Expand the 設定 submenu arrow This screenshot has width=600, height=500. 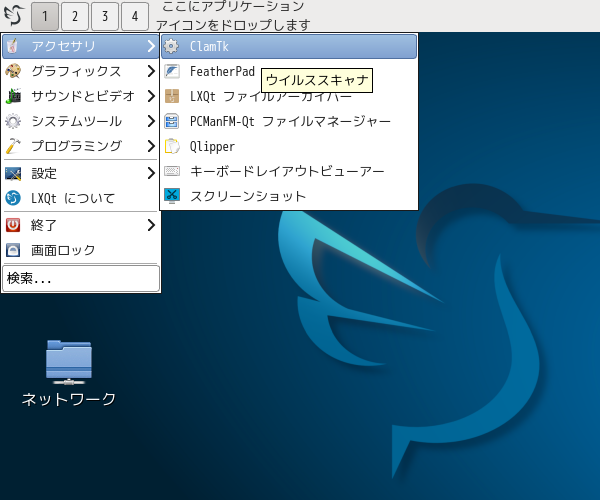tap(151, 174)
